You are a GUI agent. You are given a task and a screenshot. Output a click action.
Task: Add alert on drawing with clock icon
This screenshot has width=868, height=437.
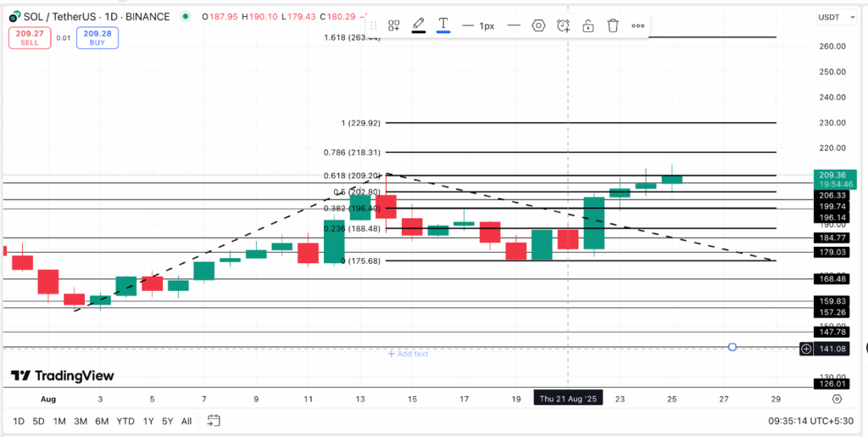(564, 25)
